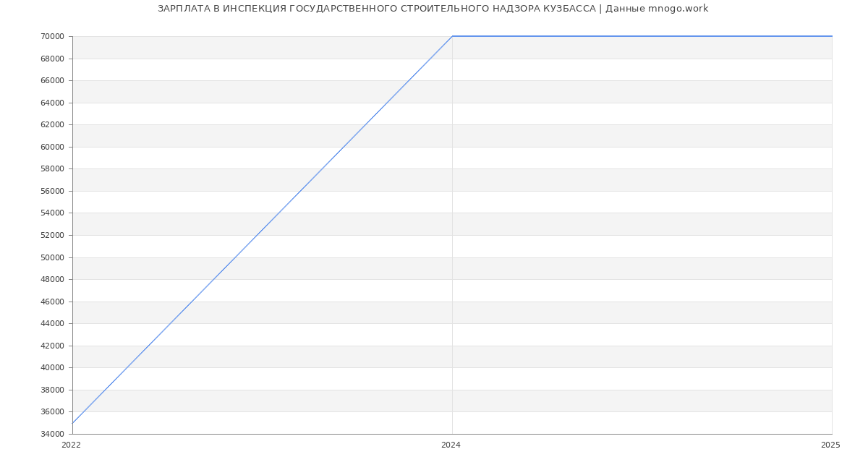Click the 50000 y-axis label

point(52,257)
